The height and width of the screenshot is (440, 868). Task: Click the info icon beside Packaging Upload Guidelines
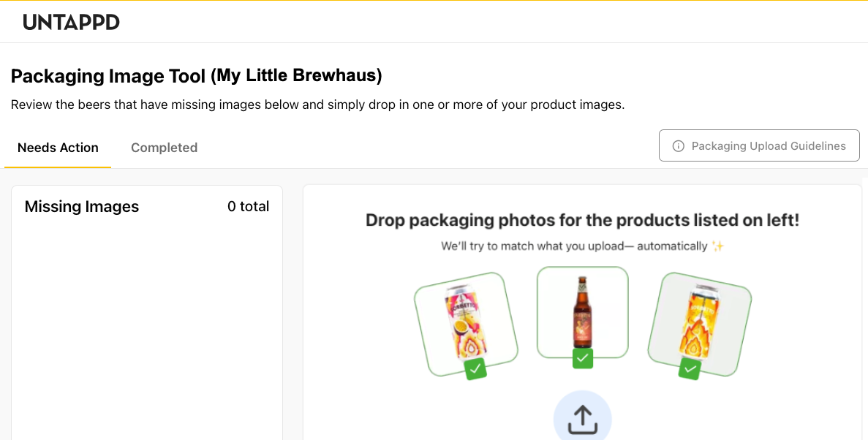pos(678,146)
